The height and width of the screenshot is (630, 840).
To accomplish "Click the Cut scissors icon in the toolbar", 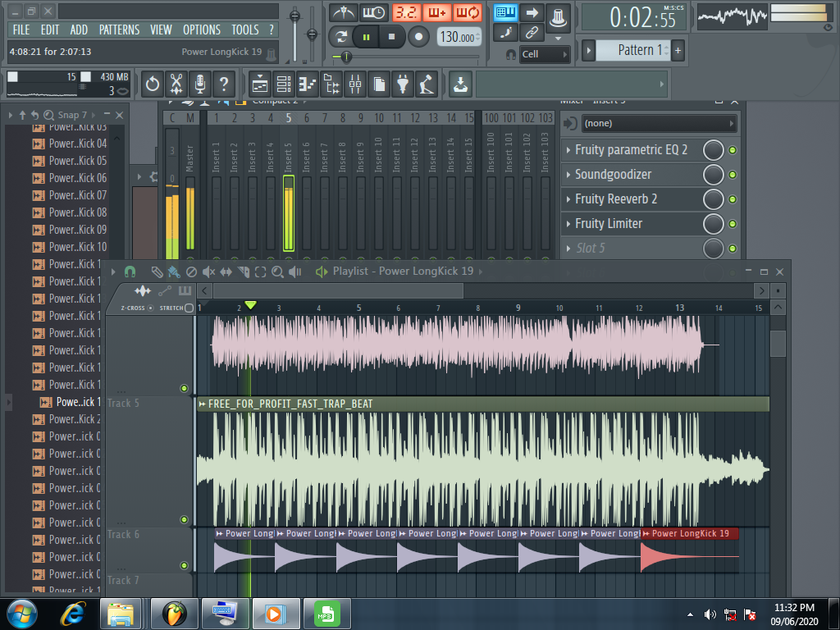I will coord(176,84).
